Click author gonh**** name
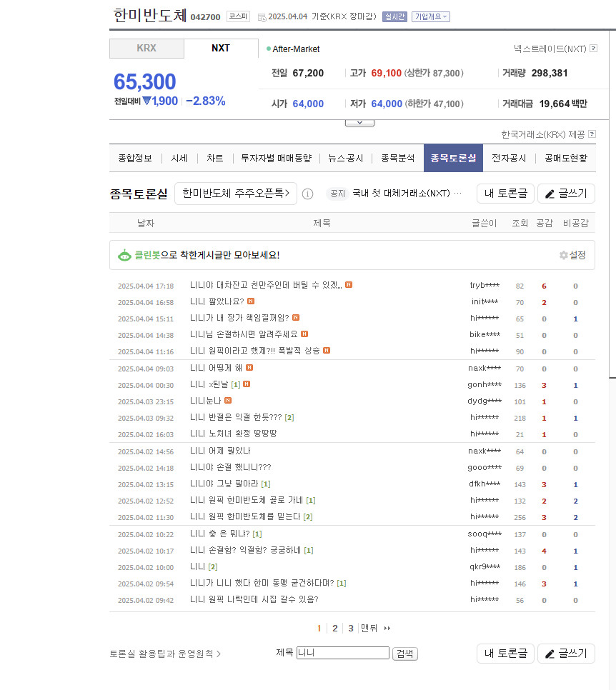Image resolution: width=616 pixels, height=690 pixels. (x=485, y=384)
